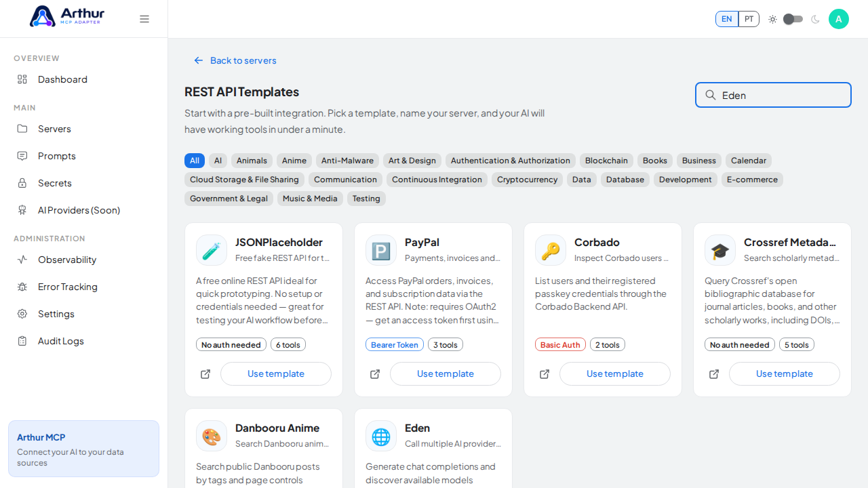
Task: Click the AI Providers robot icon
Action: tap(22, 210)
